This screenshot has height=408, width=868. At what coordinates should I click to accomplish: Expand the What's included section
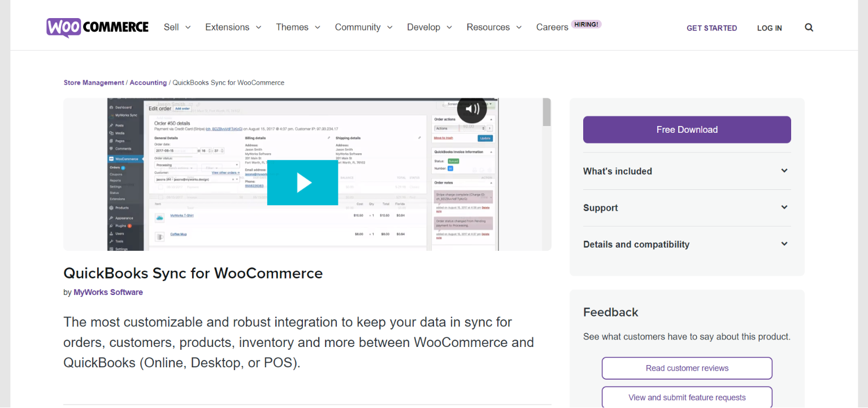(x=687, y=171)
